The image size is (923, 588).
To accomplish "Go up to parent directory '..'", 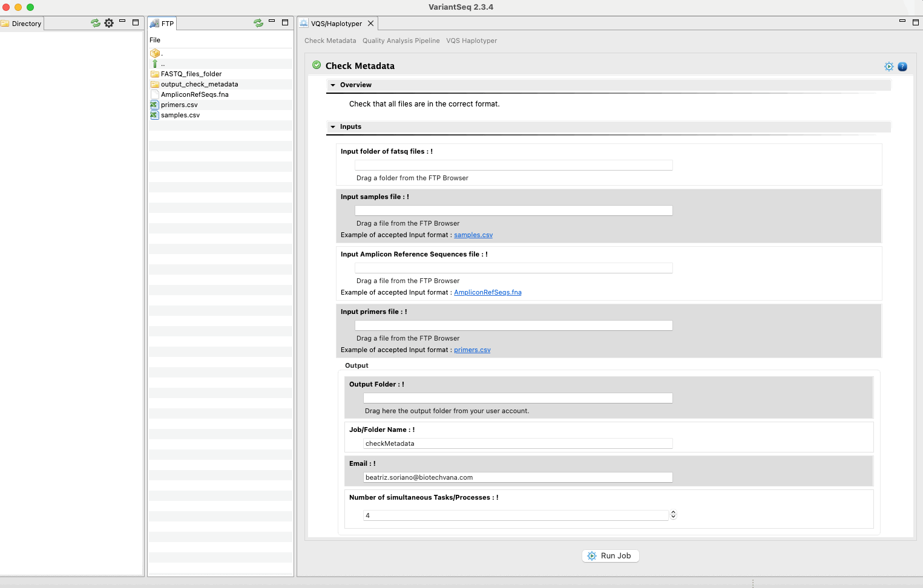I will 155,64.
